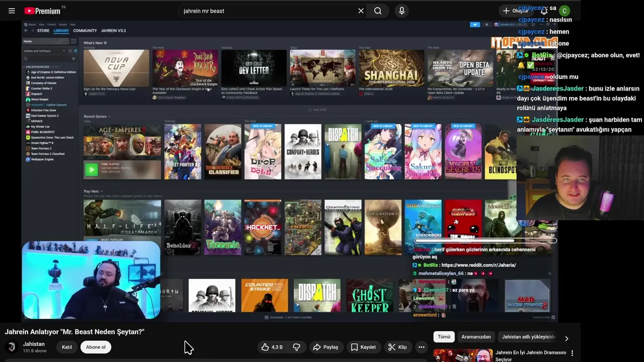Switch to the Steam STORE tab
The width and height of the screenshot is (644, 362).
tap(43, 31)
